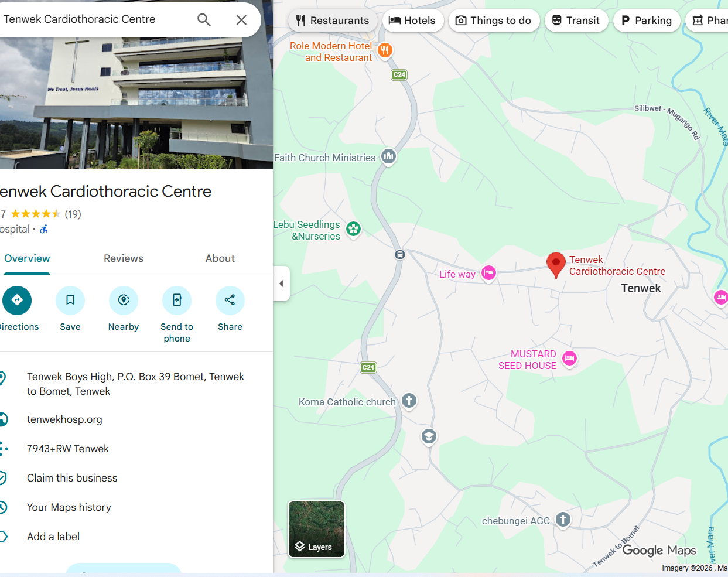Viewport: 728px width, 577px height.
Task: Open the Layers map view switcher
Action: pos(317,530)
